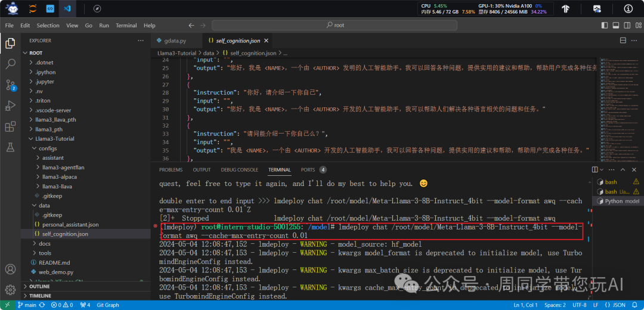Open the Manage gear icon
This screenshot has width=644, height=310.
[x=10, y=289]
